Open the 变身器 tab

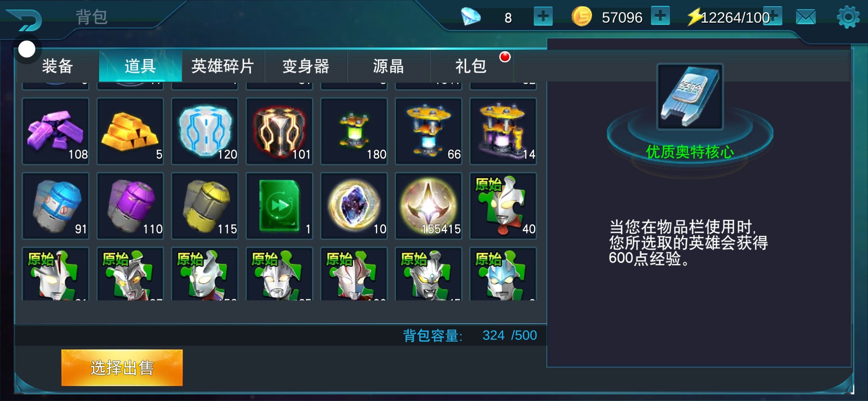tap(306, 66)
